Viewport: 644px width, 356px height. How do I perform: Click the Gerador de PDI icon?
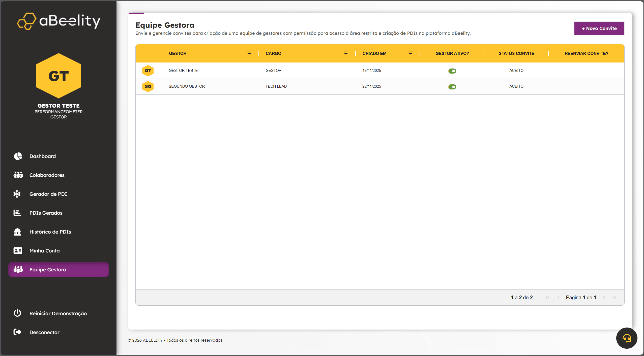click(x=17, y=194)
